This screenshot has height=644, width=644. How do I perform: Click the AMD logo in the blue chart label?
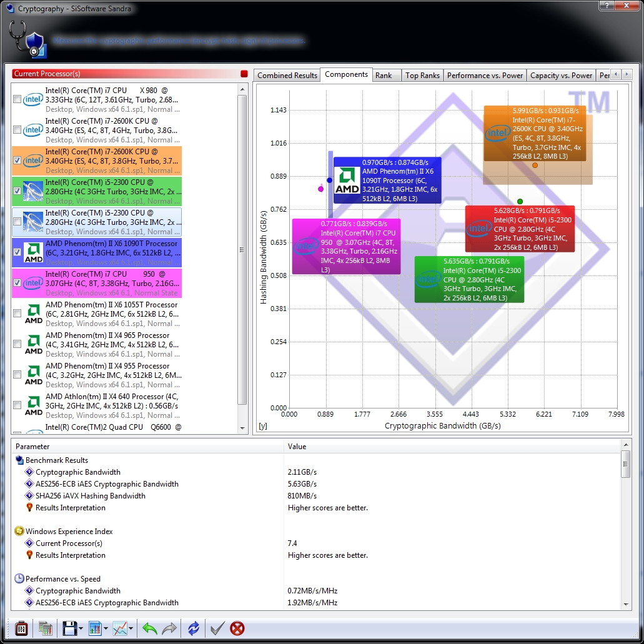point(347,181)
